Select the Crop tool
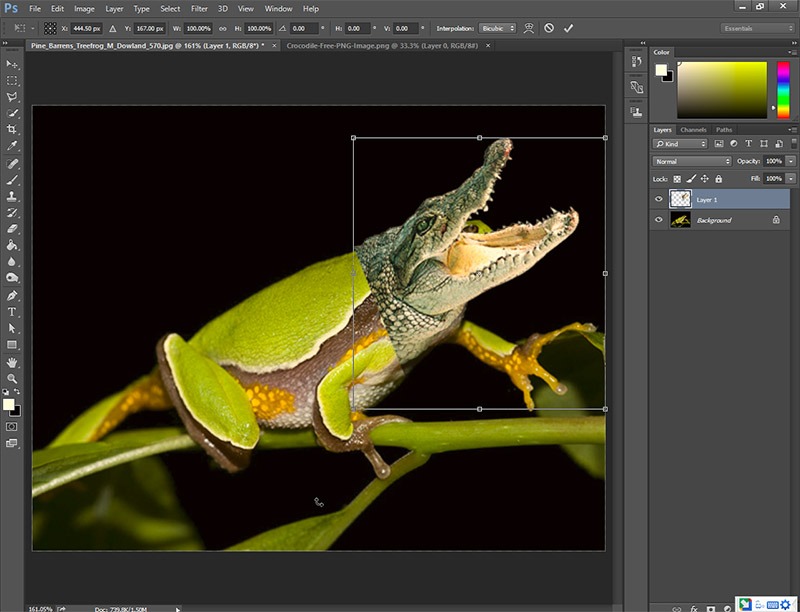 click(x=12, y=130)
